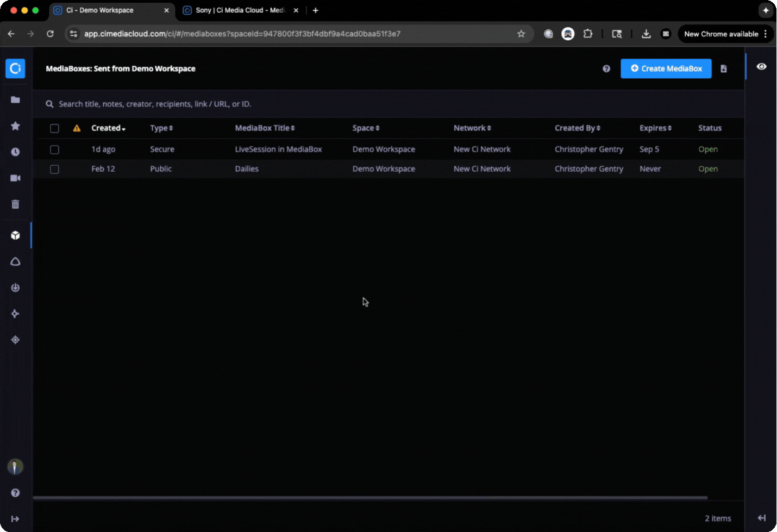This screenshot has width=777, height=532.
Task: Sort by Created By column
Action: click(578, 128)
